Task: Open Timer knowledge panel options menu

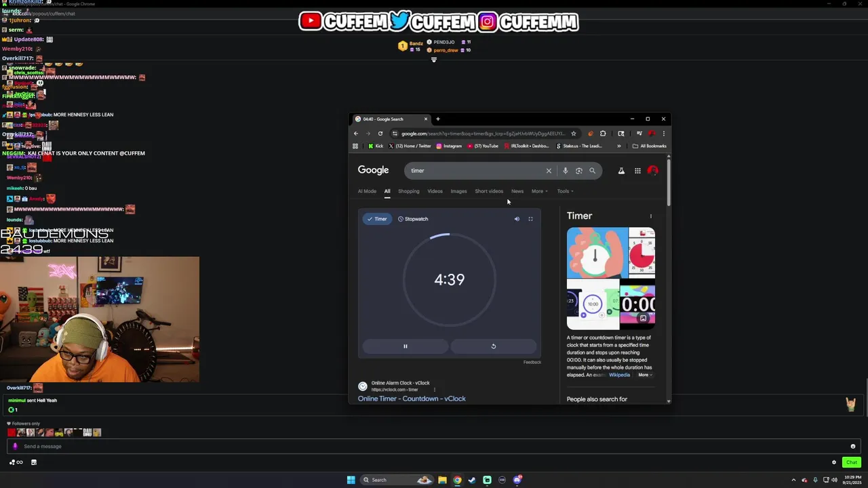Action: click(x=651, y=217)
